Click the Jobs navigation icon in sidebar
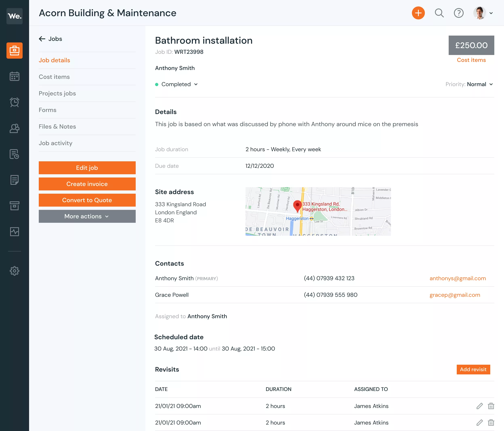Image resolution: width=504 pixels, height=431 pixels. pyautogui.click(x=15, y=50)
